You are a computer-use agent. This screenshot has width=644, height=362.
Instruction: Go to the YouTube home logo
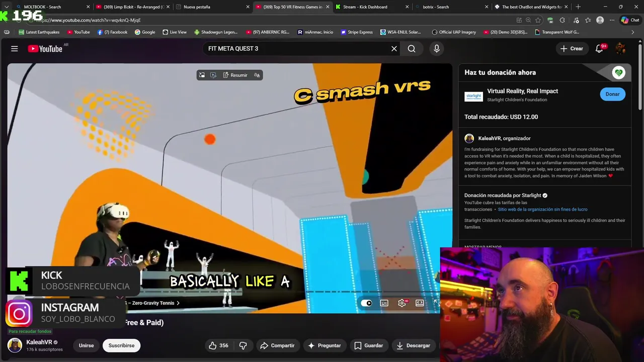[x=45, y=49]
